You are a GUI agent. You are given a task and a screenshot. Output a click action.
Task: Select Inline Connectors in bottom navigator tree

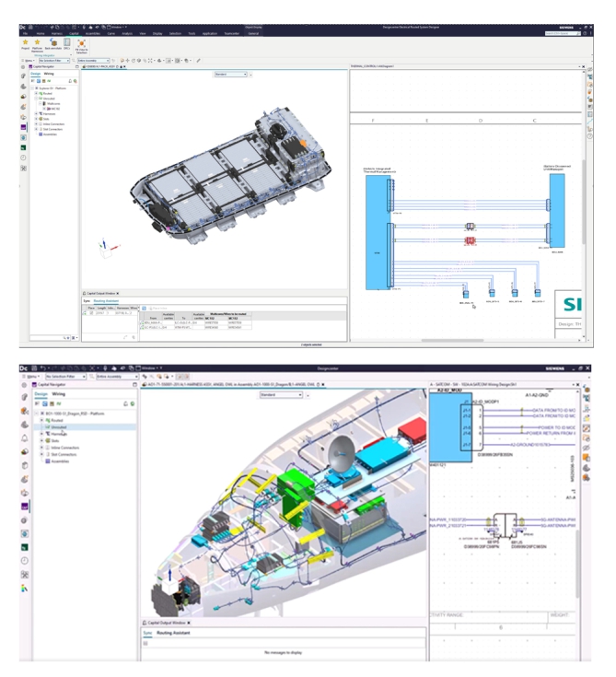[64, 448]
